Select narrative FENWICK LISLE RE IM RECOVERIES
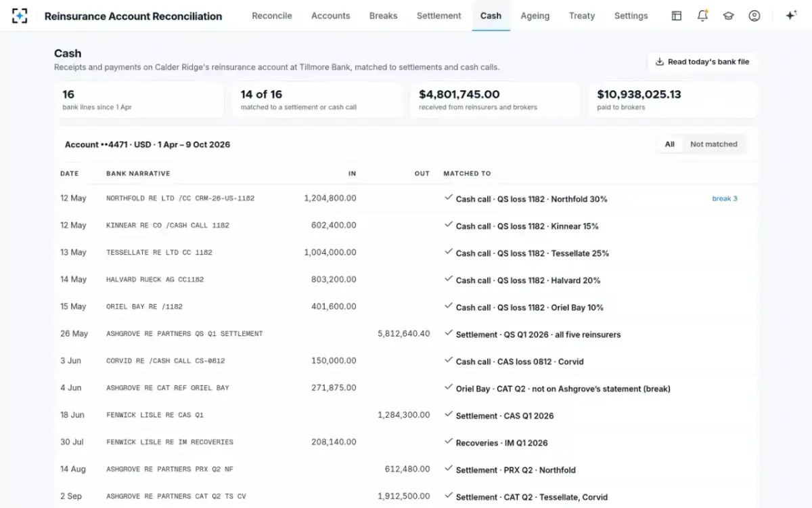 170,442
